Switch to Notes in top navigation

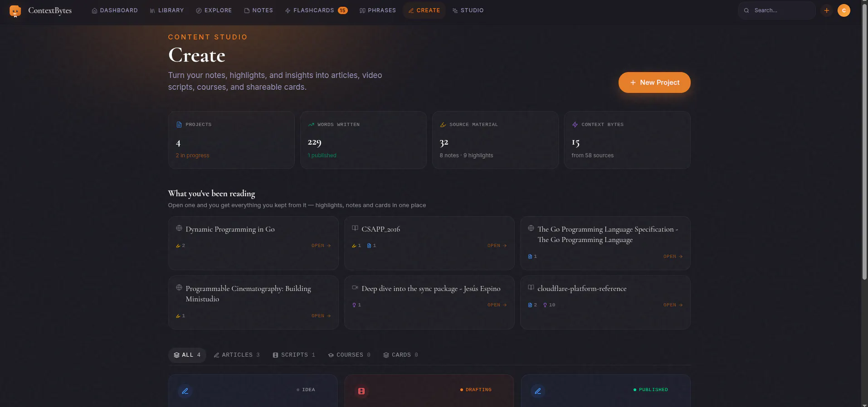click(258, 10)
